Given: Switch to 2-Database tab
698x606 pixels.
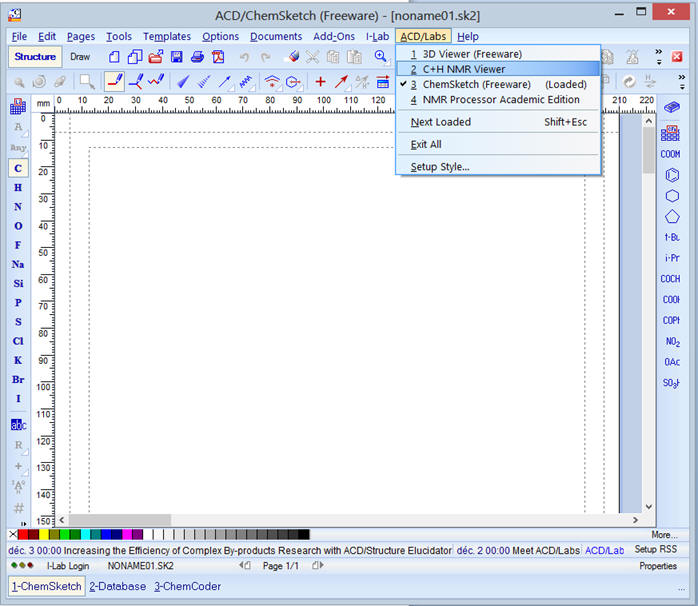Looking at the screenshot, I should point(118,586).
